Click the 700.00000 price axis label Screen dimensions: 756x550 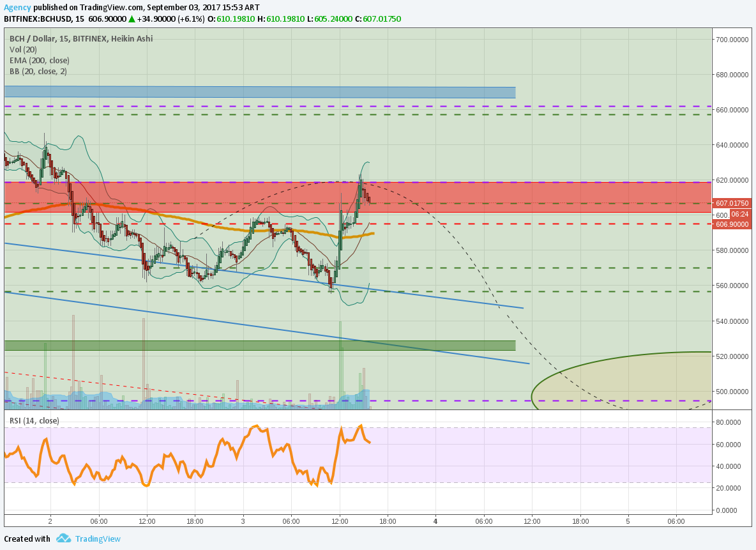[732, 40]
